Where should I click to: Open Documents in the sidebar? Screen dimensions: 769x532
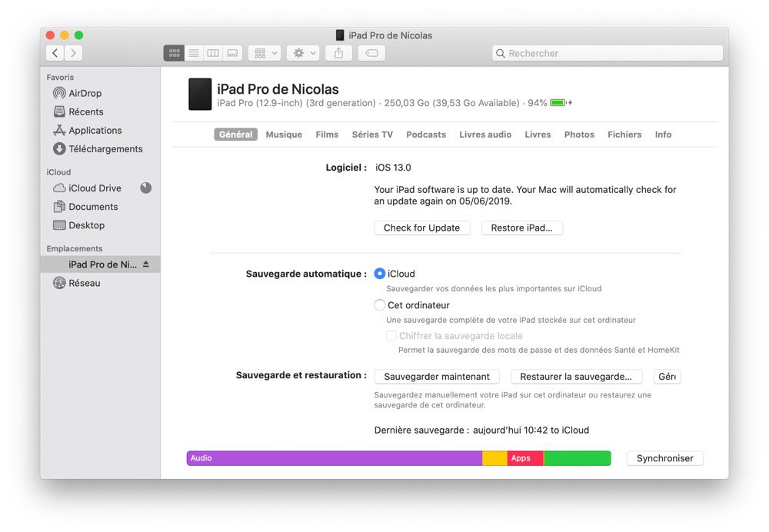pos(101,207)
